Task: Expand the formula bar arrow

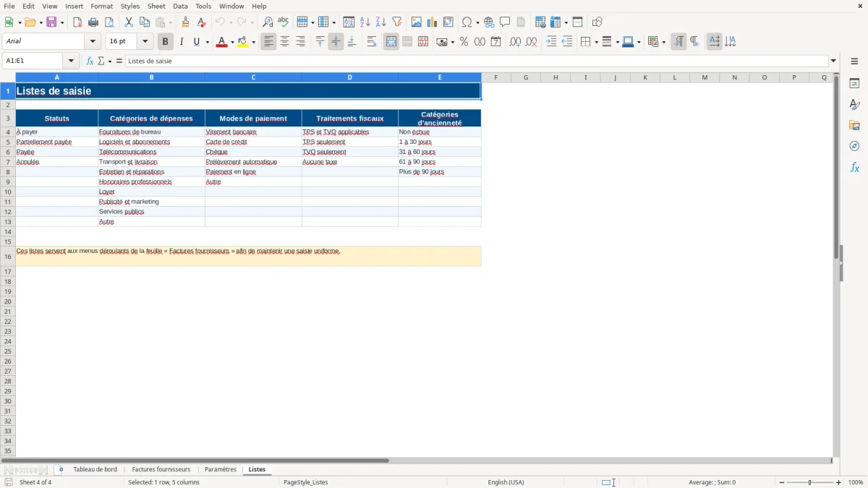Action: coord(833,61)
